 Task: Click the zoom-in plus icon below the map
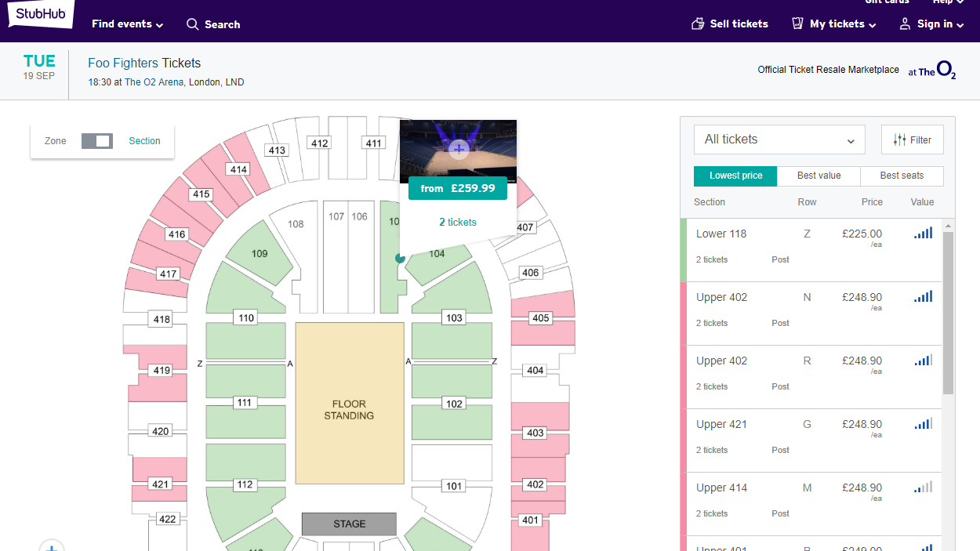tap(52, 546)
